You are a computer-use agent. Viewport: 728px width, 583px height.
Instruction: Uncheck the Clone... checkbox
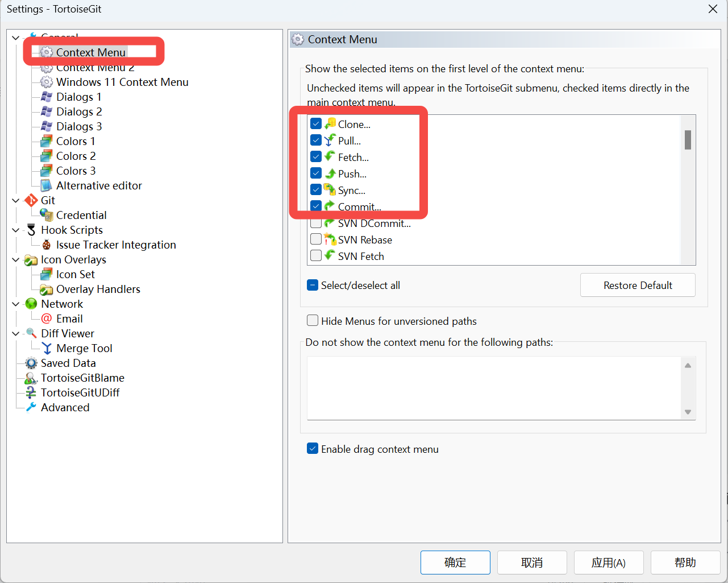click(x=316, y=123)
